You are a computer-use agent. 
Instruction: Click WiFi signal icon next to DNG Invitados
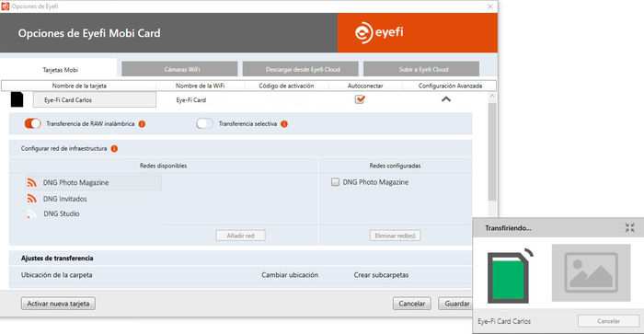click(31, 199)
